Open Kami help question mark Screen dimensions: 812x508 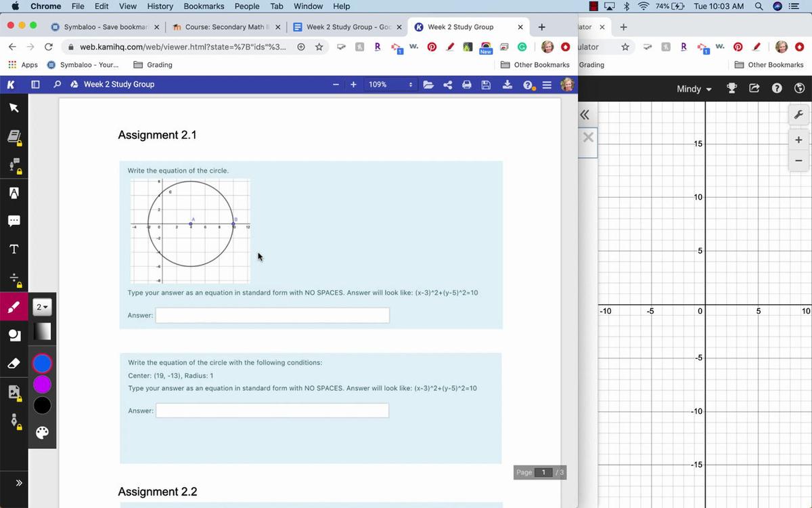point(529,85)
